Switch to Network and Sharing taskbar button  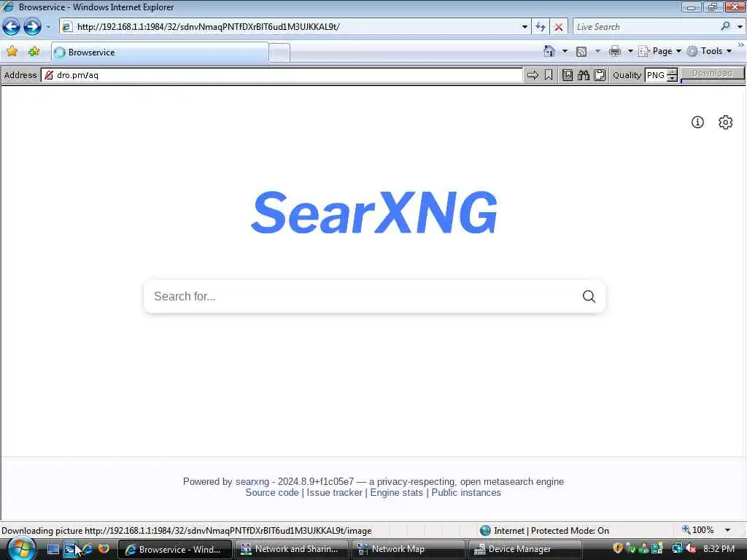tap(291, 550)
